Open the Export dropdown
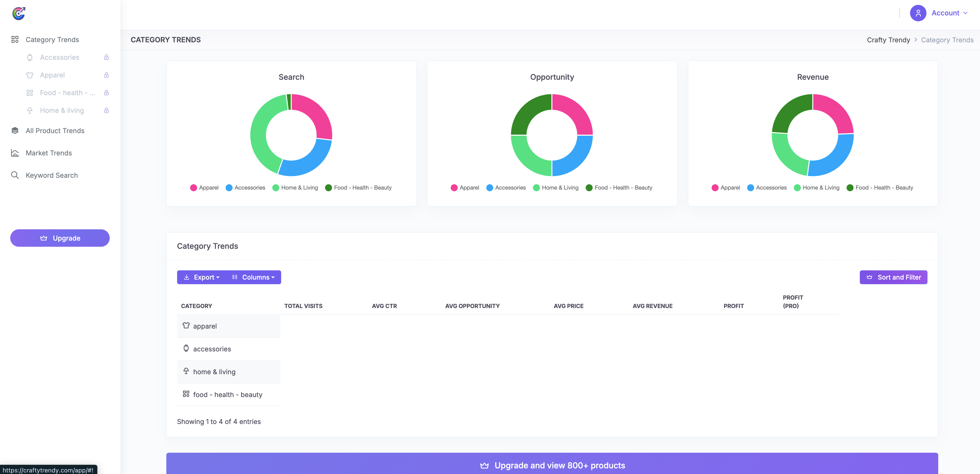Image resolution: width=980 pixels, height=474 pixels. [x=202, y=277]
